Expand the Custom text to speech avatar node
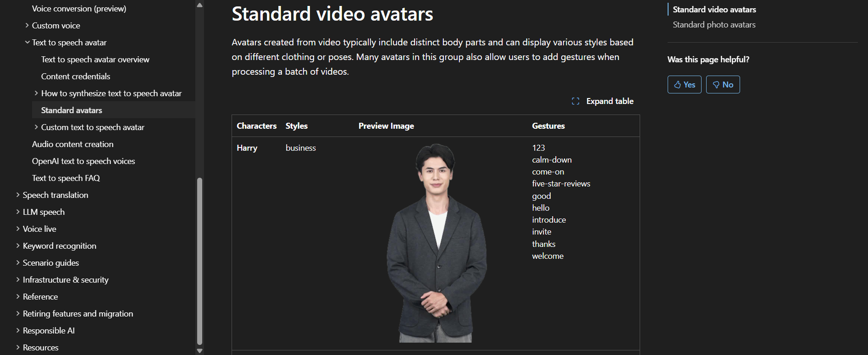 (x=36, y=127)
